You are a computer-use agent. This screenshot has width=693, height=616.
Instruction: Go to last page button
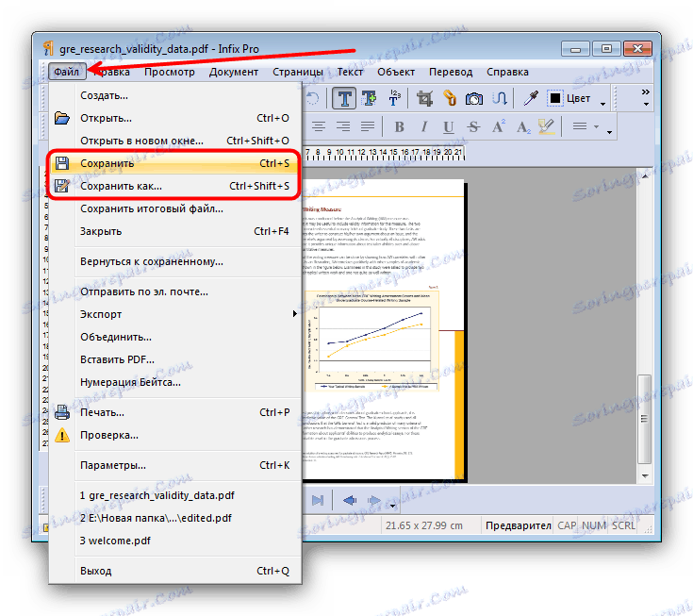[318, 501]
